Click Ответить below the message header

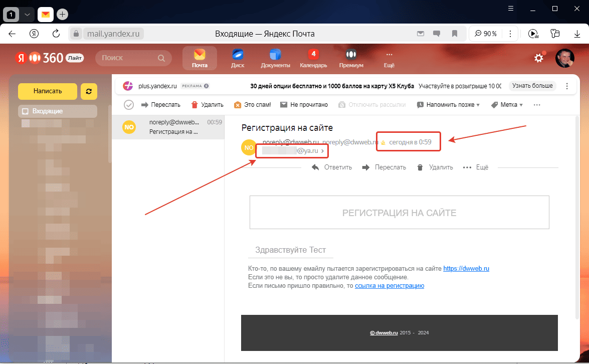click(x=332, y=167)
